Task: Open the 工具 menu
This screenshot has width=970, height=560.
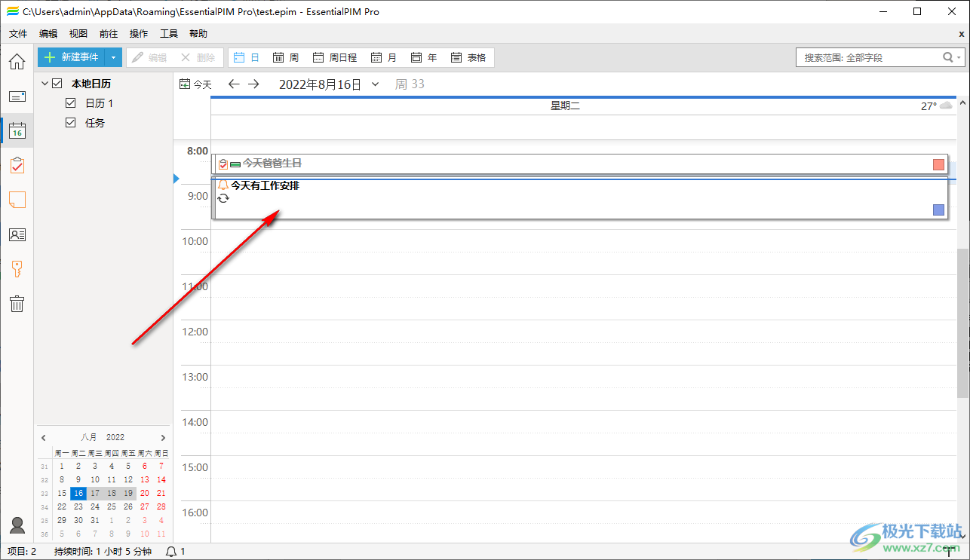Action: (x=169, y=34)
